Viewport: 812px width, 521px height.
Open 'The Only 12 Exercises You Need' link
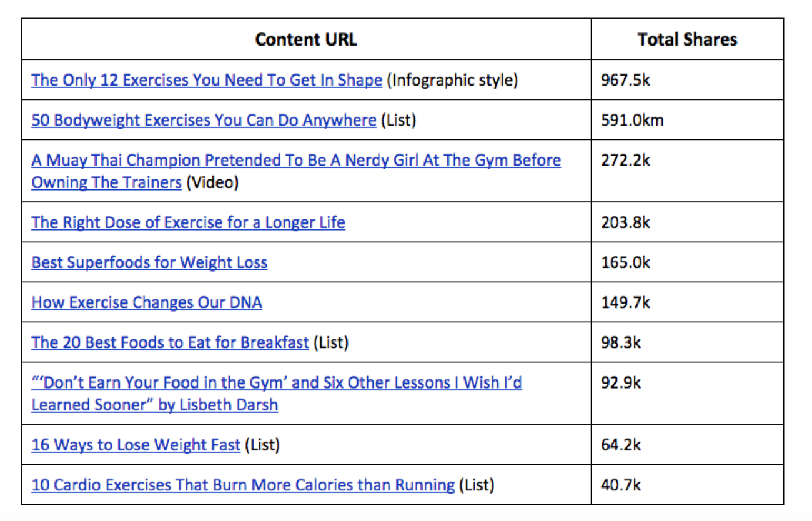pos(207,80)
